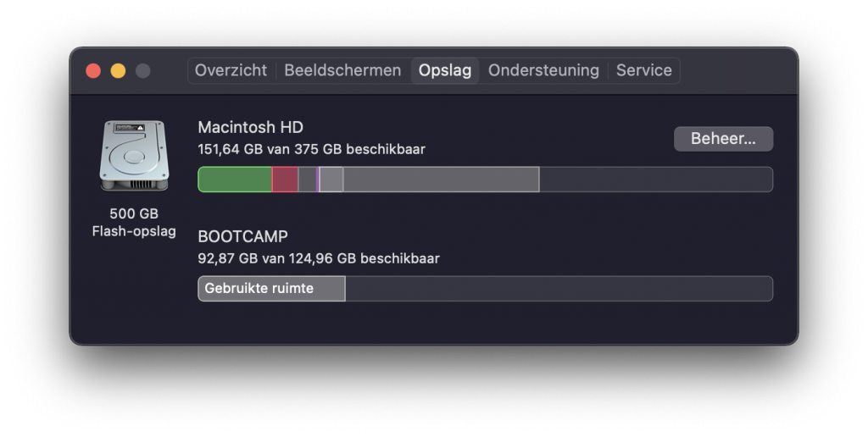Open the Service tab
This screenshot has width=868, height=437.
click(644, 70)
